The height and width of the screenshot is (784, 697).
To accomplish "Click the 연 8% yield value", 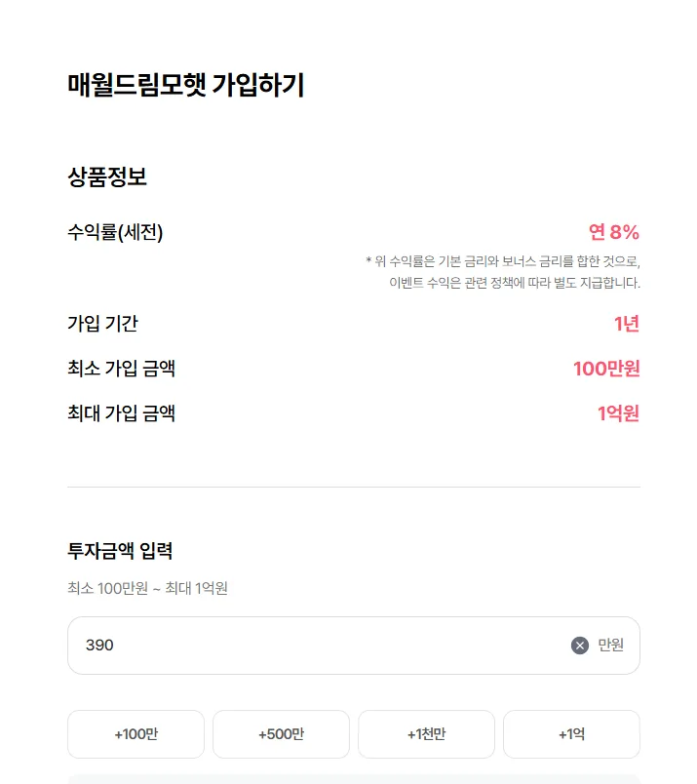I will click(x=614, y=232).
